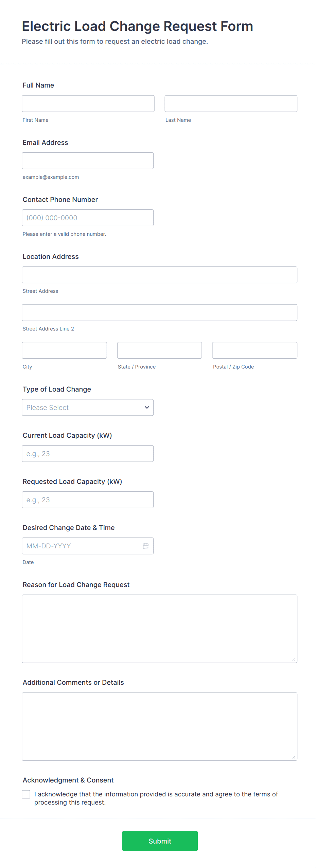Click the First Name input field
316x868 pixels.
88,103
